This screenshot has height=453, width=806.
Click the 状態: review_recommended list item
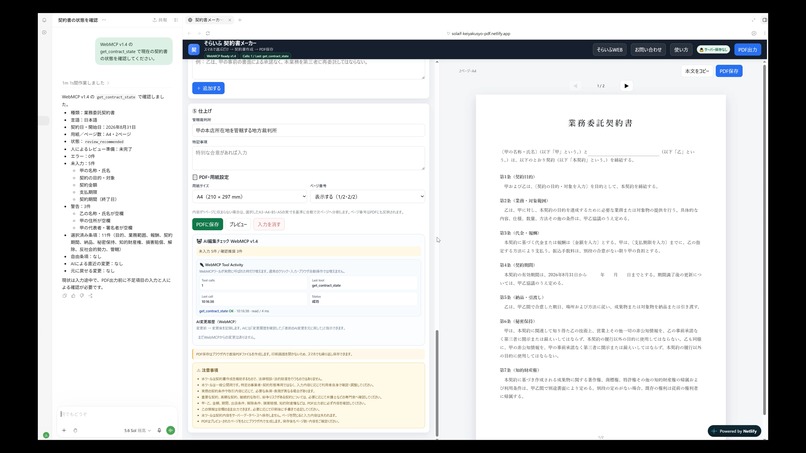point(97,141)
